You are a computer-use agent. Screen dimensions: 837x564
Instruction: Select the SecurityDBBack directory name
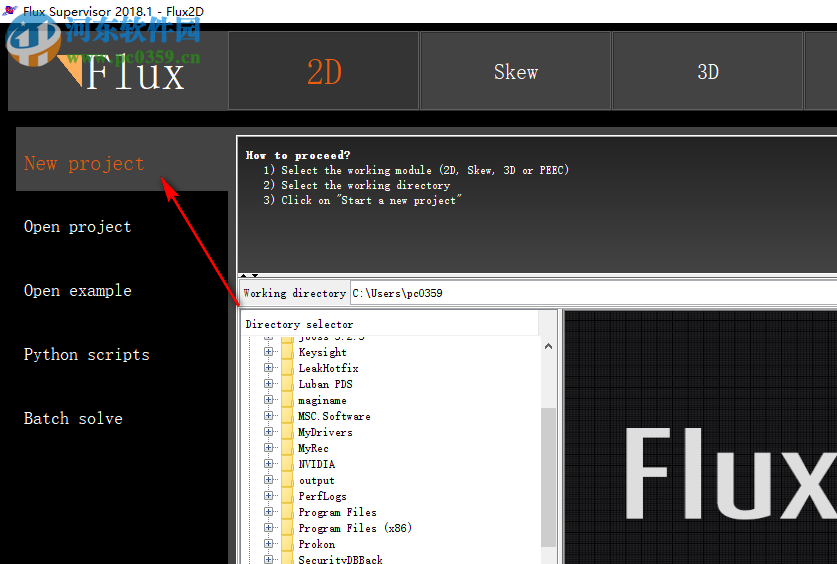tap(340, 559)
